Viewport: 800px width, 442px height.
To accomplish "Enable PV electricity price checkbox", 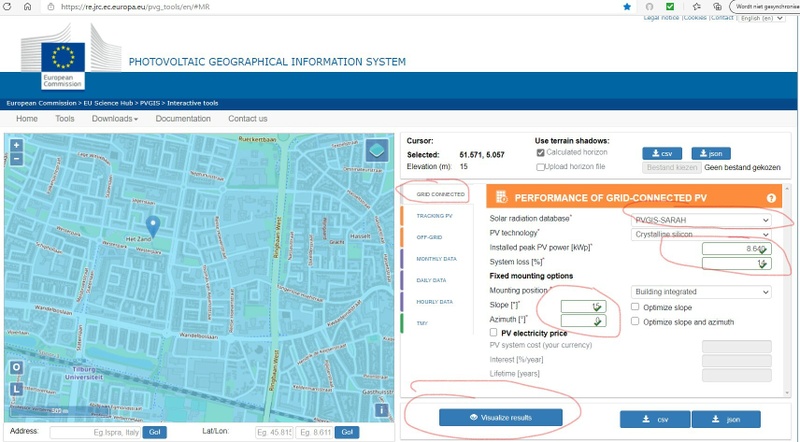I will click(x=493, y=332).
